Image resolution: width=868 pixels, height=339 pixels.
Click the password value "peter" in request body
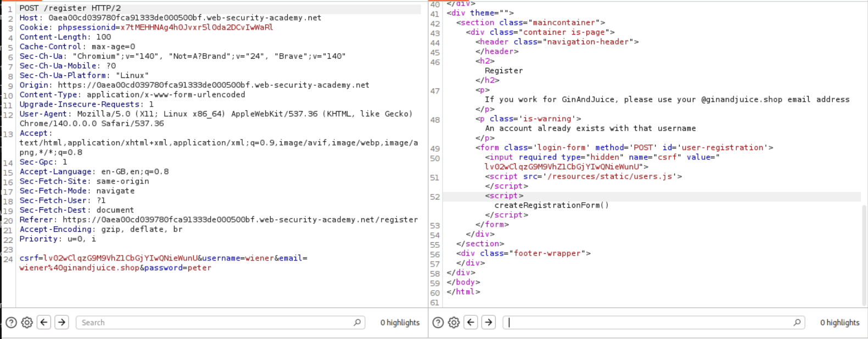199,268
